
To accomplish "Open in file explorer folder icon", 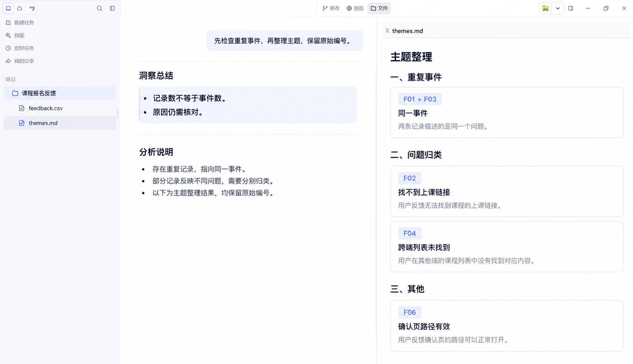I will (546, 8).
